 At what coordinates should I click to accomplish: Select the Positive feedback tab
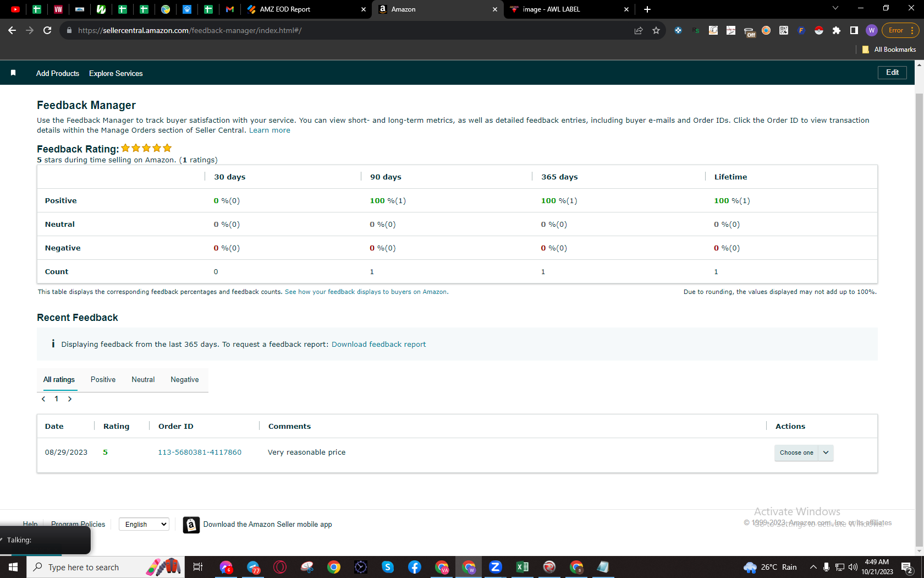tap(103, 380)
